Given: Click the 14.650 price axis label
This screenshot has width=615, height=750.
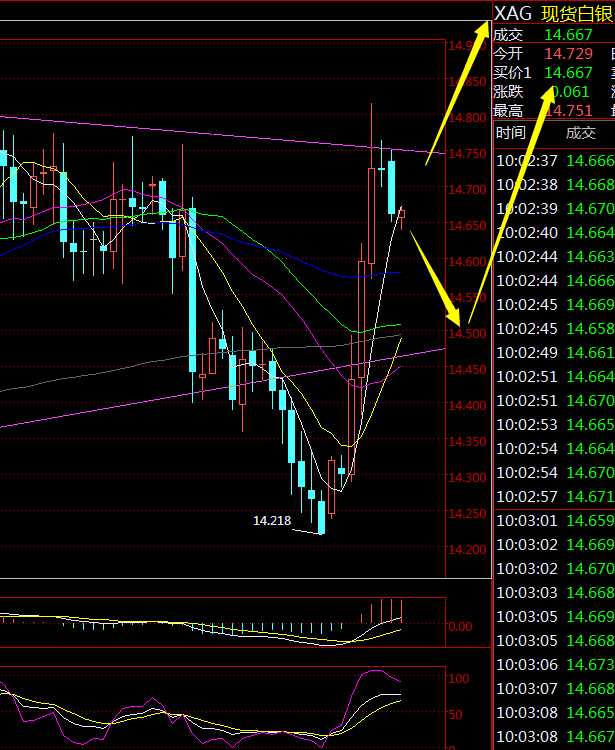Looking at the screenshot, I should (467, 225).
